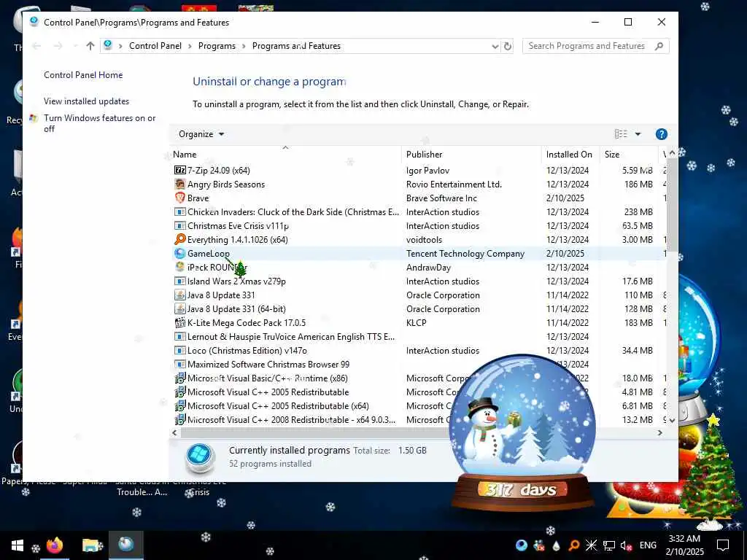Open the clock showing 3:32 AM

684,545
